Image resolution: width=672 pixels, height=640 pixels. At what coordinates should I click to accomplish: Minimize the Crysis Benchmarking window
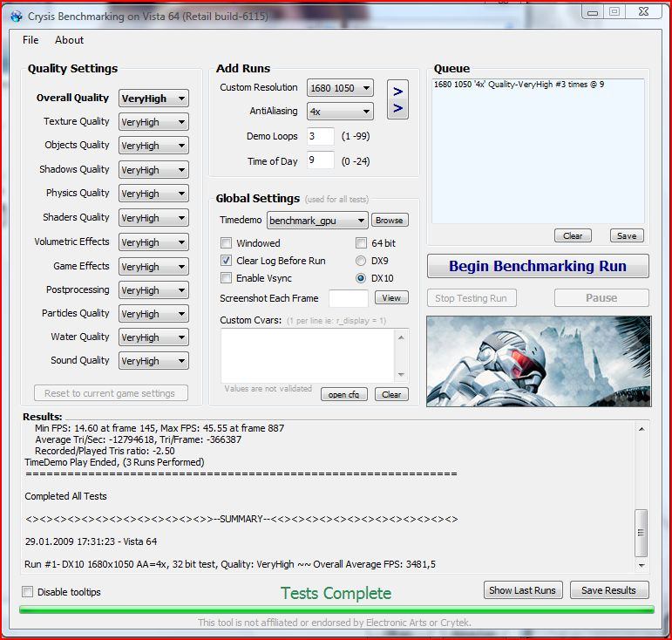(x=593, y=12)
